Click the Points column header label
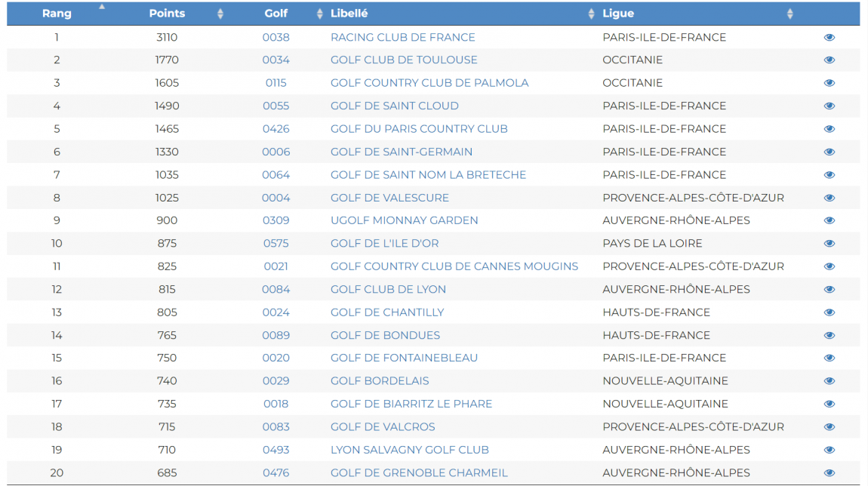The height and width of the screenshot is (486, 868). (x=167, y=14)
